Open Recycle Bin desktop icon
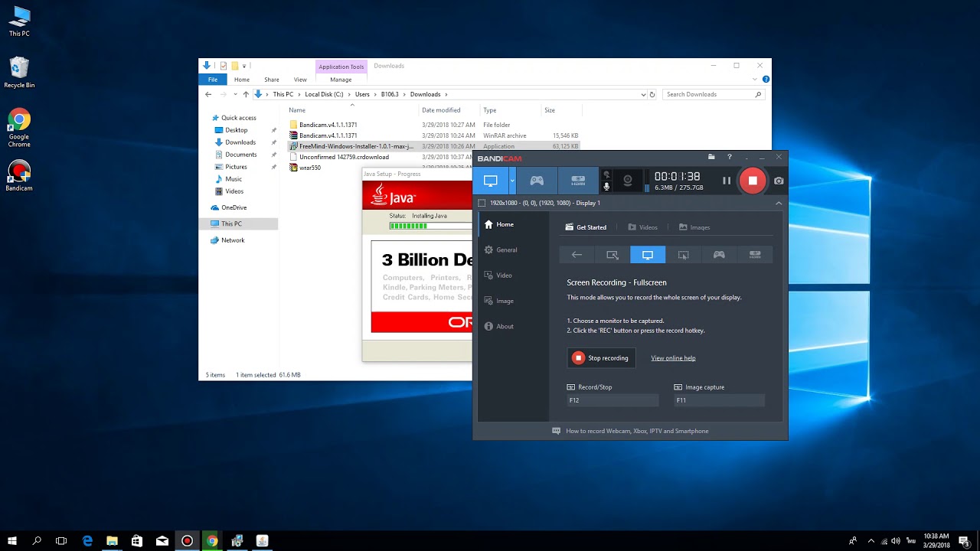 (x=19, y=73)
